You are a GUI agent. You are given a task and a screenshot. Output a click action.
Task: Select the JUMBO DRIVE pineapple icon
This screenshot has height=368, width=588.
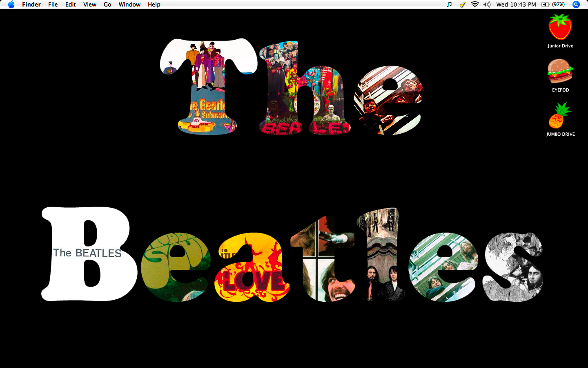tap(559, 115)
